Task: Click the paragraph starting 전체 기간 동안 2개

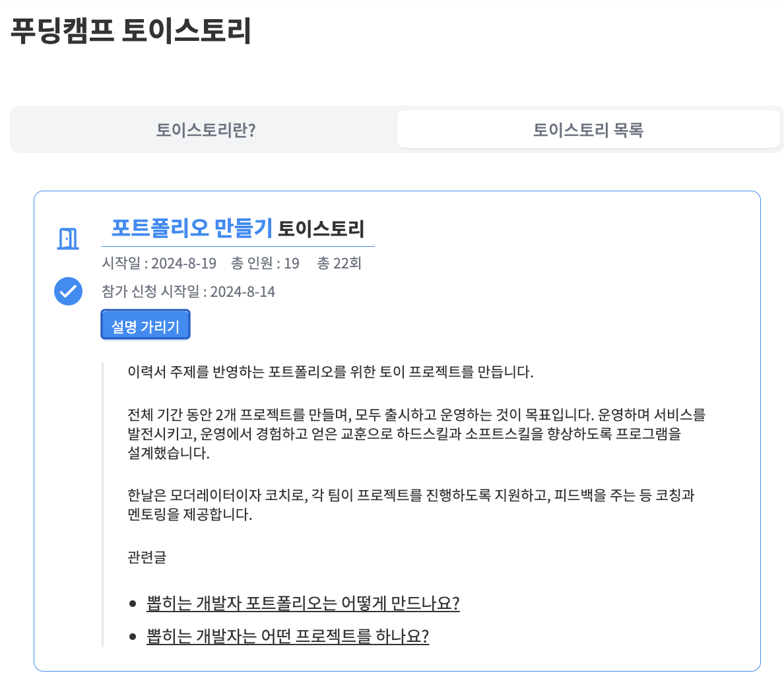Action: 416,433
